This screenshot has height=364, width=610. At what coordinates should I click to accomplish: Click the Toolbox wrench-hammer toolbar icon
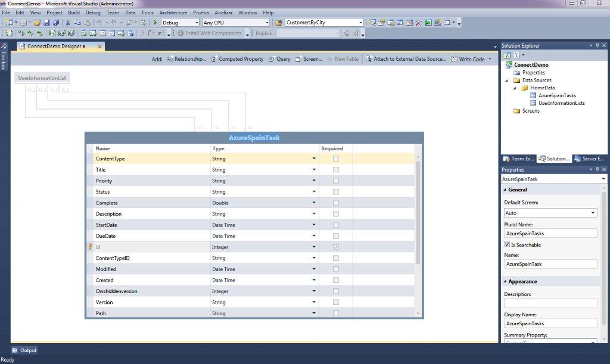coord(419,23)
